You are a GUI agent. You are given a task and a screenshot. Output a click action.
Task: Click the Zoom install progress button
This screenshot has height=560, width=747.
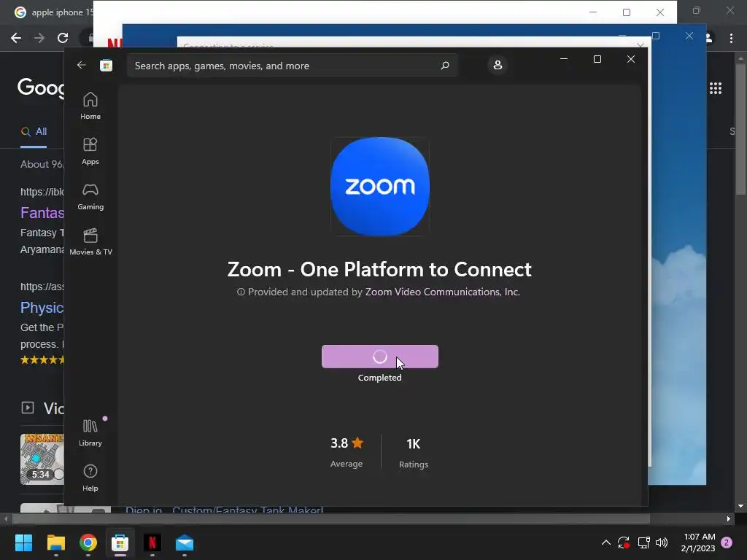pyautogui.click(x=379, y=356)
